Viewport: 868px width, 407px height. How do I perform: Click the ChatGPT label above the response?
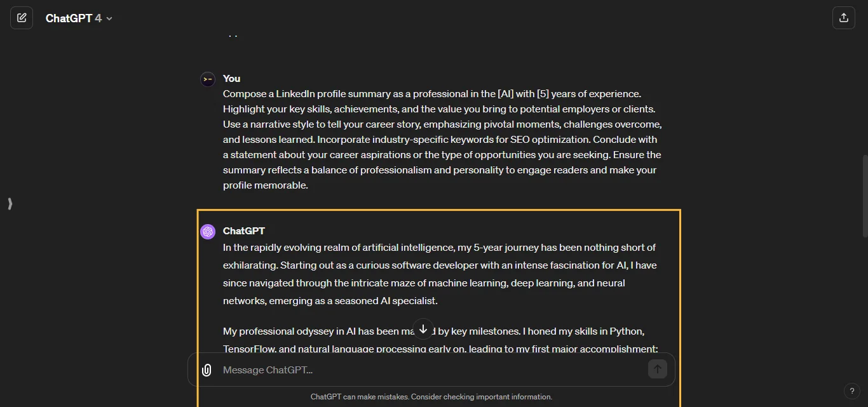point(245,231)
